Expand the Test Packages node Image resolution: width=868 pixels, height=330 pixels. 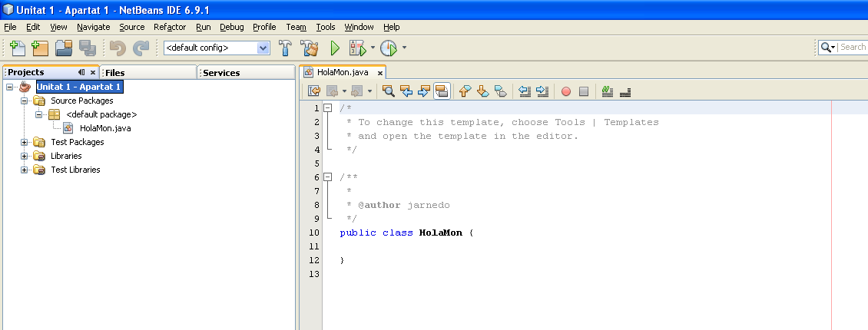click(x=24, y=142)
